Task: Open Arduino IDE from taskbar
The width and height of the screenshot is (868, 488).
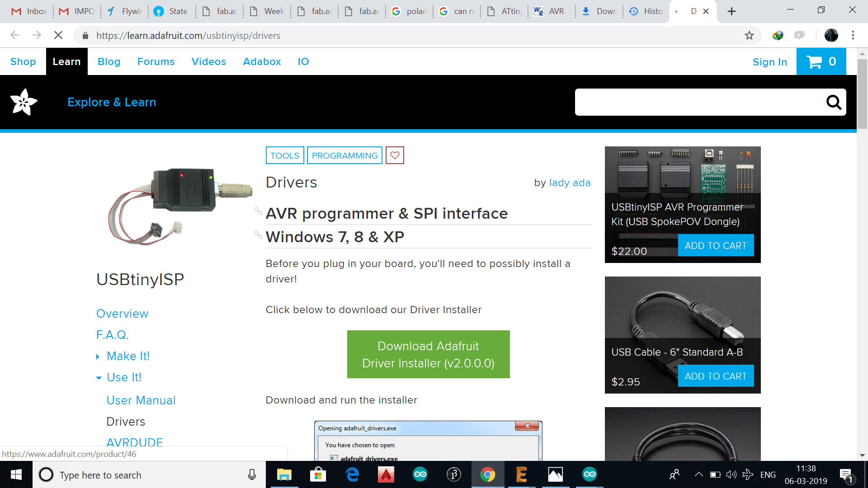Action: [x=420, y=474]
